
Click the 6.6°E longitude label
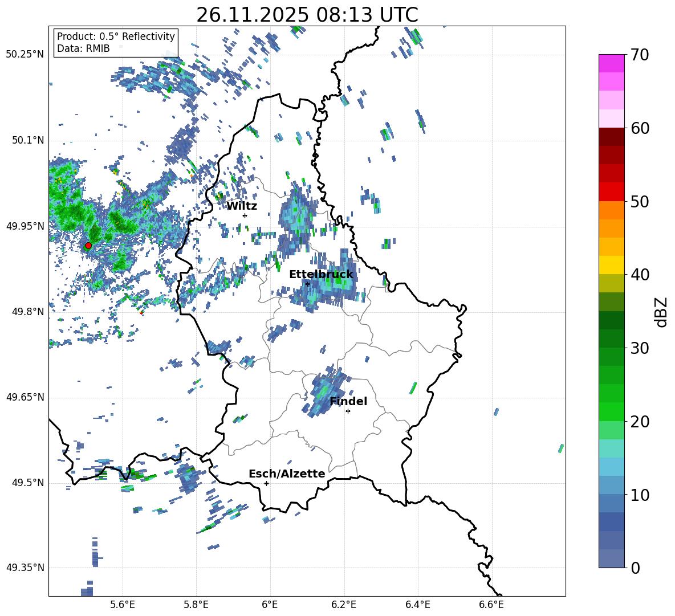tap(491, 605)
